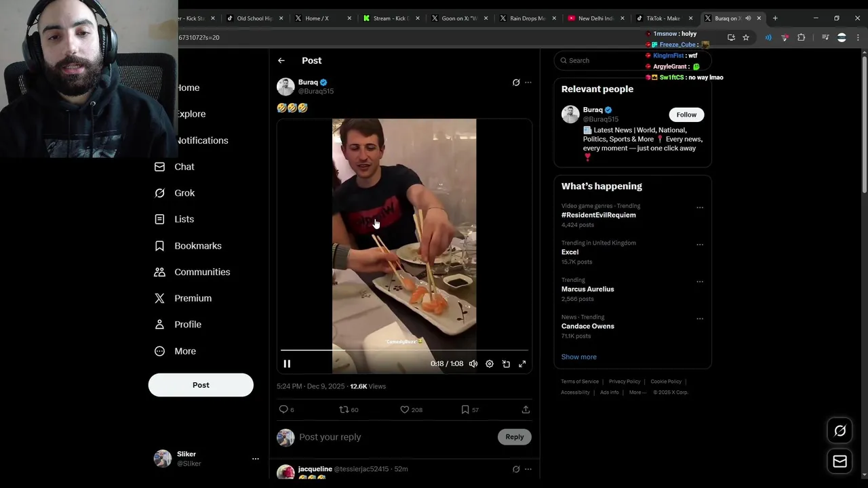The image size is (868, 488).
Task: Pause the playing video
Action: coord(287,364)
